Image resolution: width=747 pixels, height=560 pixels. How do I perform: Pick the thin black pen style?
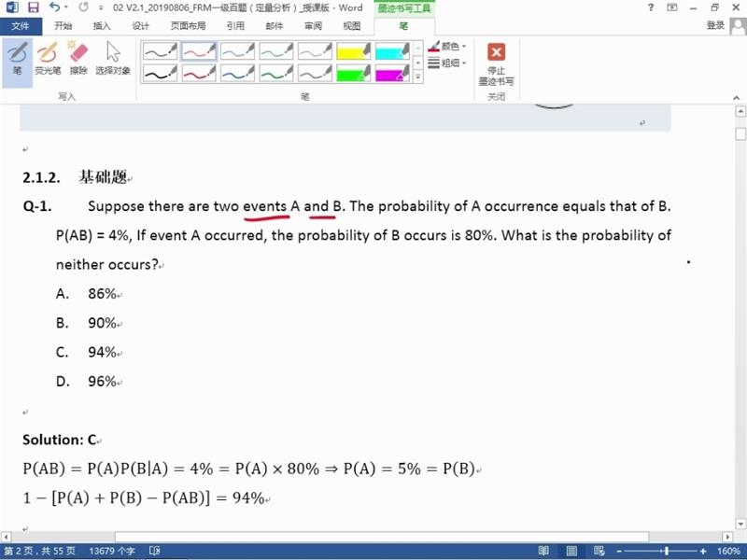[160, 51]
